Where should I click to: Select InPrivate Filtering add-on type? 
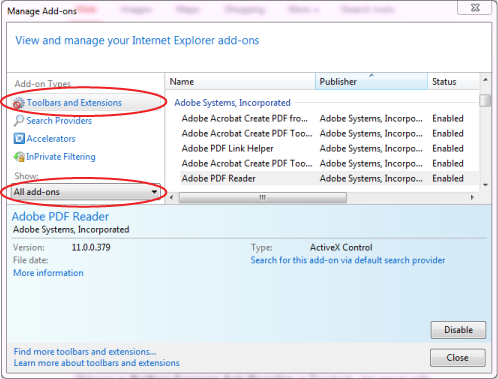tap(61, 157)
